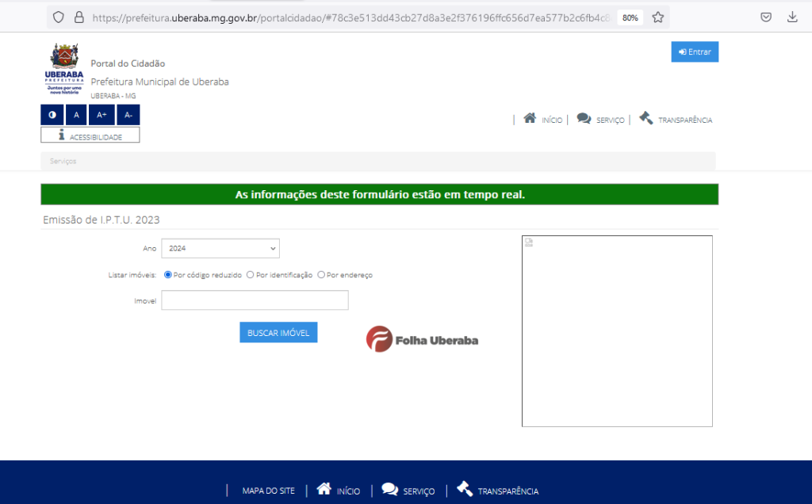This screenshot has height=504, width=812.
Task: Toggle the high contrast accessibility icon
Action: coord(52,115)
